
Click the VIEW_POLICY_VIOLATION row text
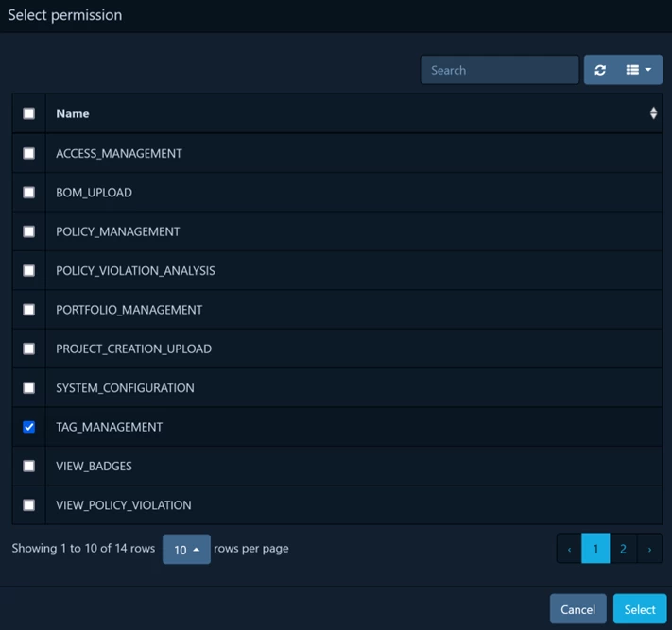[x=124, y=505]
